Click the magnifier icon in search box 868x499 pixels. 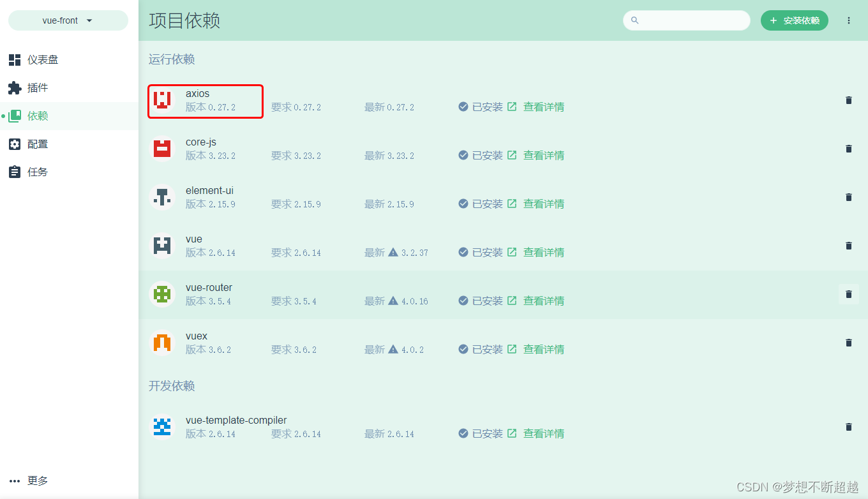[634, 20]
